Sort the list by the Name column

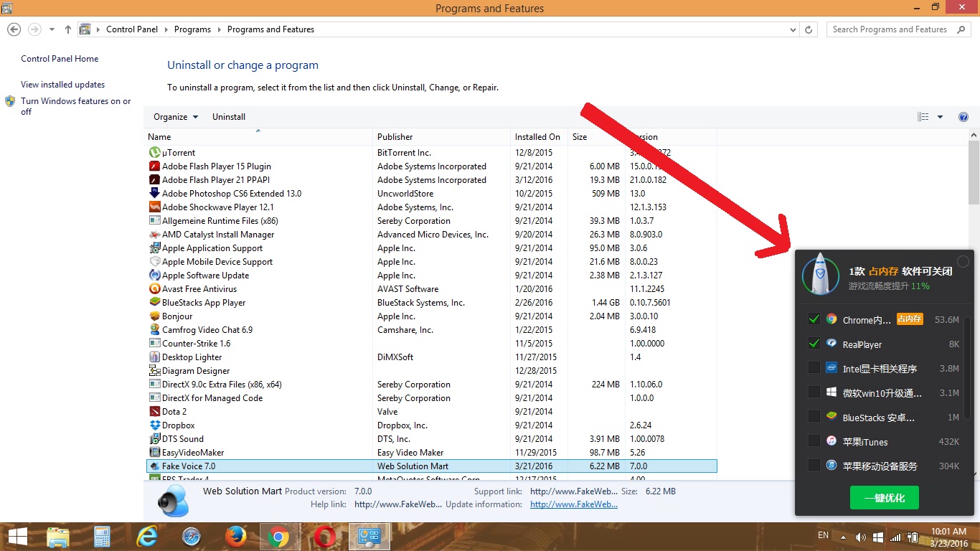coord(258,136)
